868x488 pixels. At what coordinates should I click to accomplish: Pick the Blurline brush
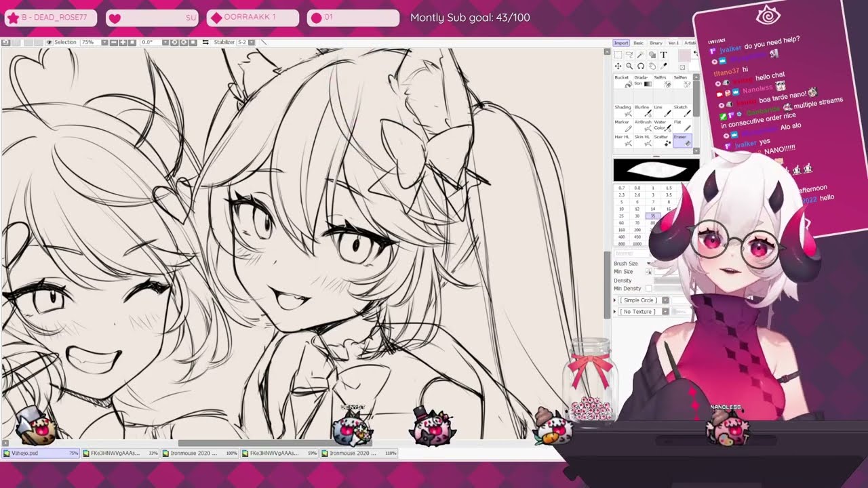click(643, 111)
